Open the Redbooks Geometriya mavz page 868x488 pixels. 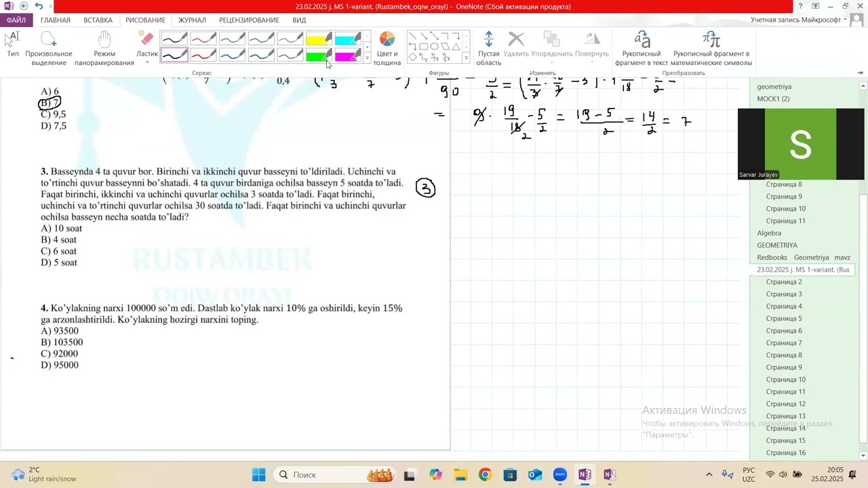pyautogui.click(x=804, y=258)
